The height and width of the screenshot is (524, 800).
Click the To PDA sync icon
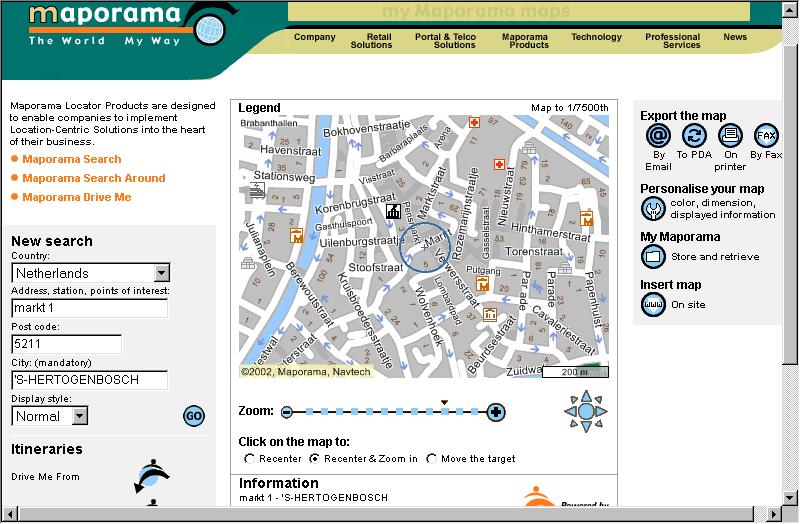tap(694, 136)
